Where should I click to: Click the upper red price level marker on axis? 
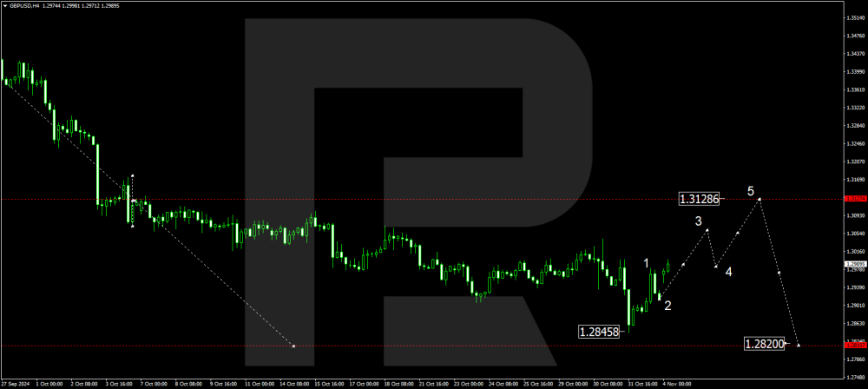click(854, 199)
